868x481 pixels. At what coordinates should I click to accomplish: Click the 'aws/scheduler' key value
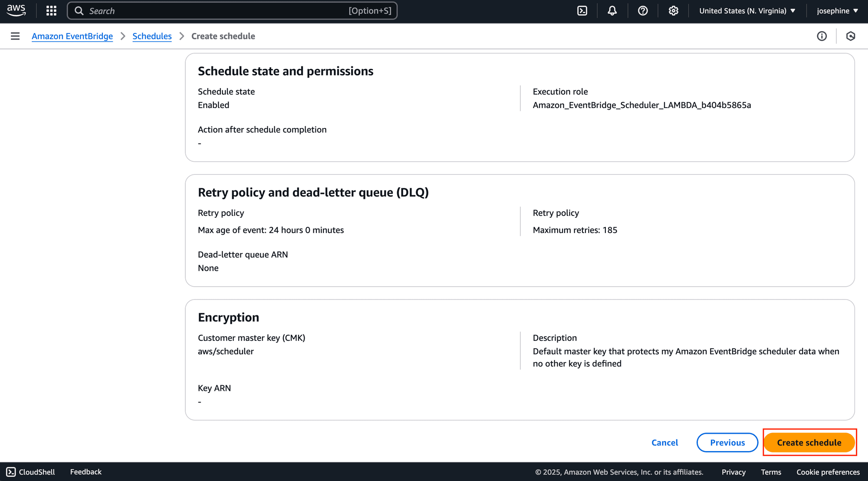[226, 351]
